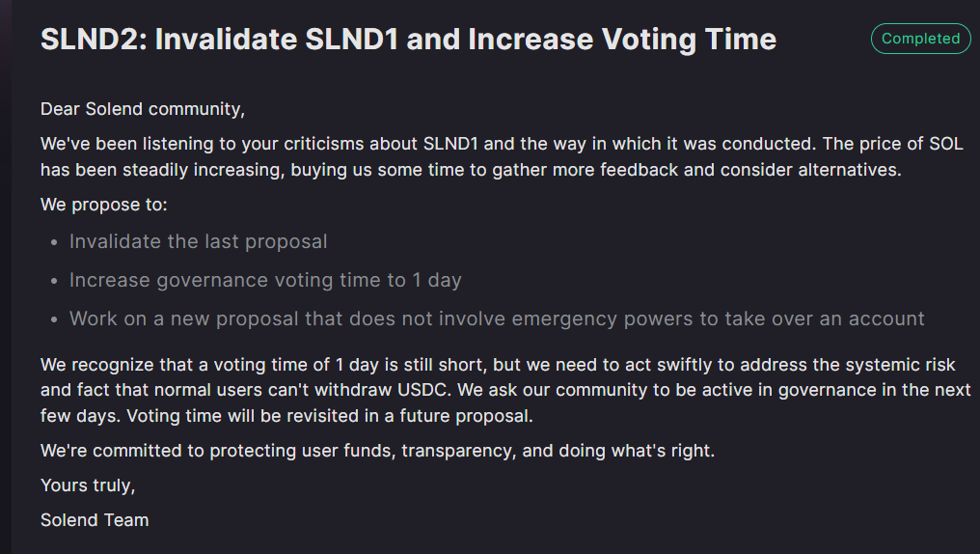This screenshot has width=980, height=554.
Task: Click the 'Dear Solend community,' greeting line
Action: click(143, 109)
